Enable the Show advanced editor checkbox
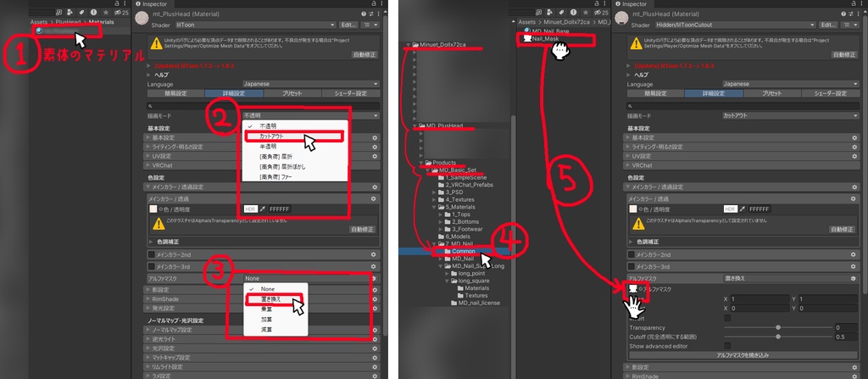The height and width of the screenshot is (379, 868). pyautogui.click(x=727, y=346)
